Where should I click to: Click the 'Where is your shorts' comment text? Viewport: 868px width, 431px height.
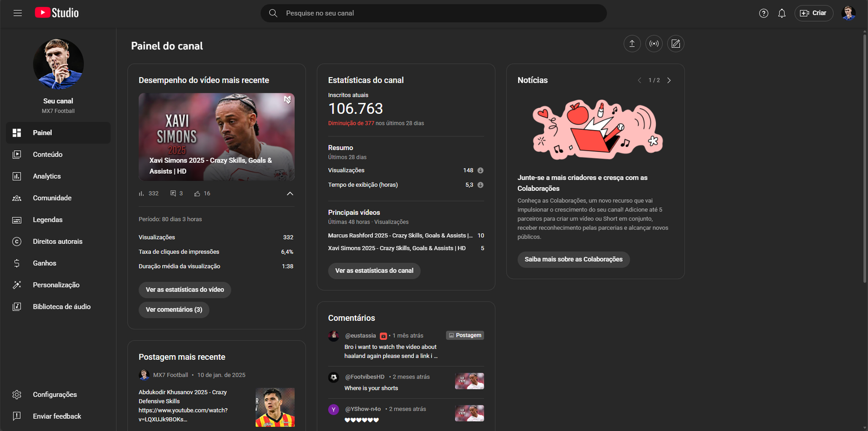371,388
